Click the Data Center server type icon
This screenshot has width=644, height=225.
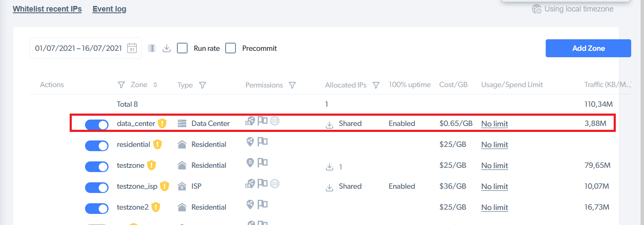pos(182,123)
